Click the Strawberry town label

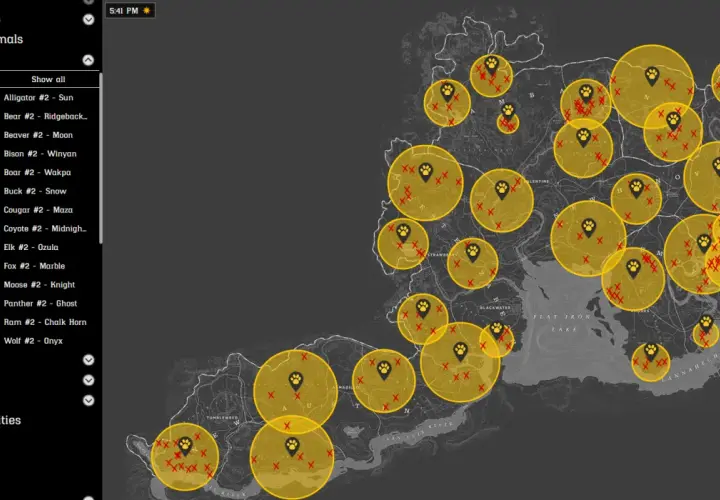pos(442,254)
